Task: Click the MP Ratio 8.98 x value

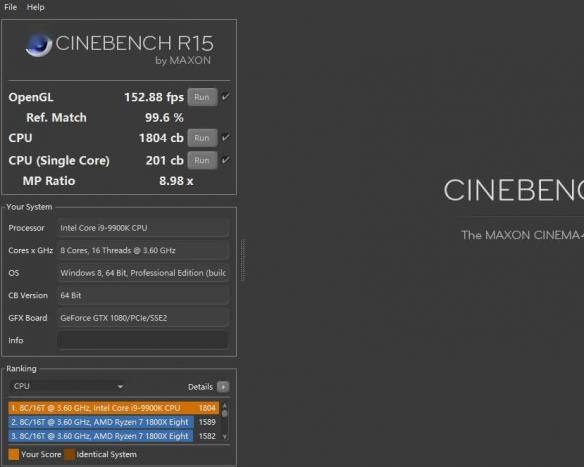Action: tap(176, 181)
